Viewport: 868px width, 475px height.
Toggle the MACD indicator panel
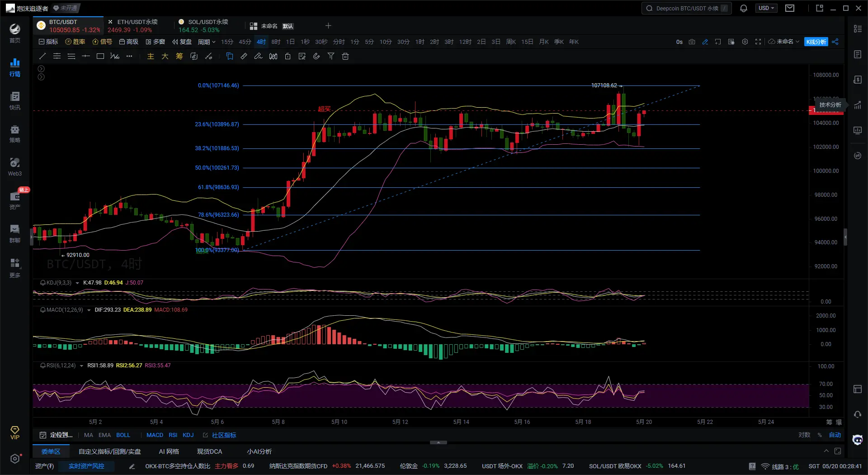coord(155,435)
